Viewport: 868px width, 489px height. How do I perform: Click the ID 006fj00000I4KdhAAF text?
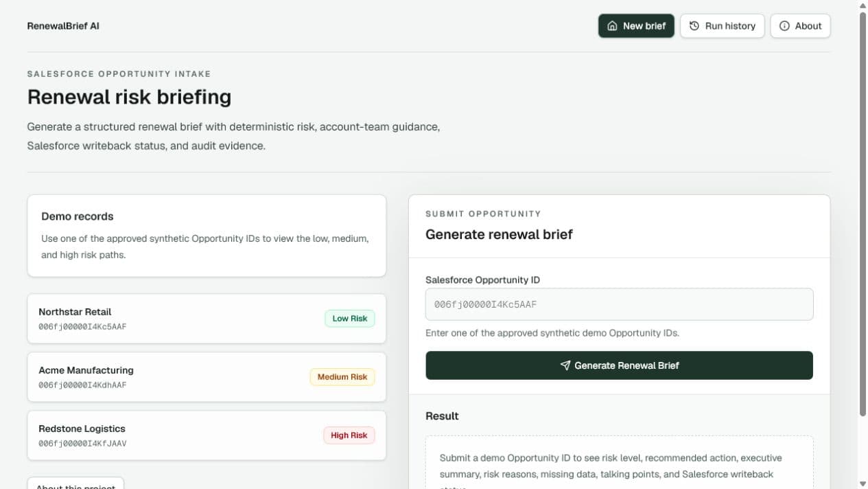click(82, 385)
